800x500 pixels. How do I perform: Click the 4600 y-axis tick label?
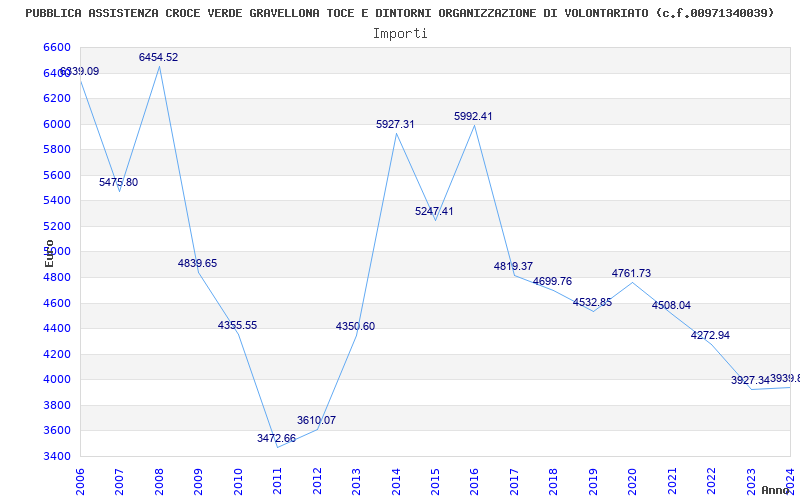tap(57, 303)
